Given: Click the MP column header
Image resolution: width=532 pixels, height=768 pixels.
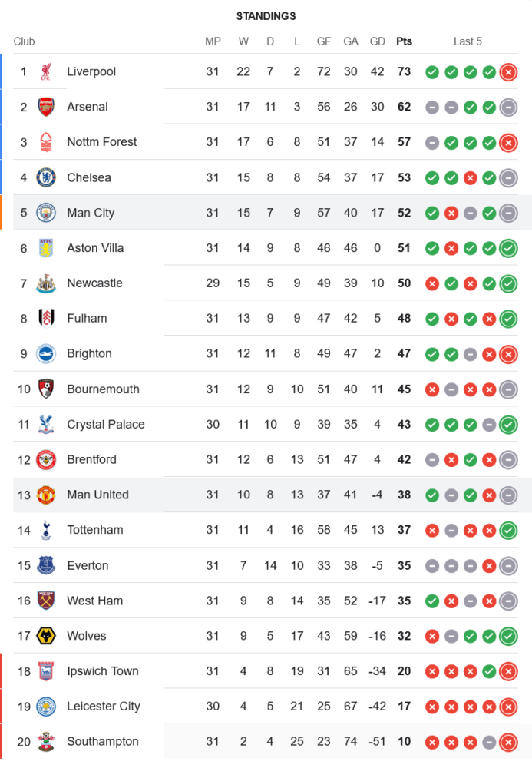Looking at the screenshot, I should 213,41.
